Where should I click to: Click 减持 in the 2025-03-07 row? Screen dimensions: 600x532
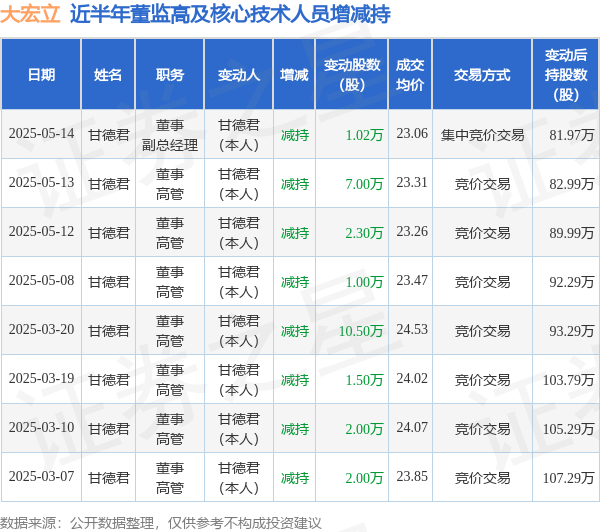(295, 478)
